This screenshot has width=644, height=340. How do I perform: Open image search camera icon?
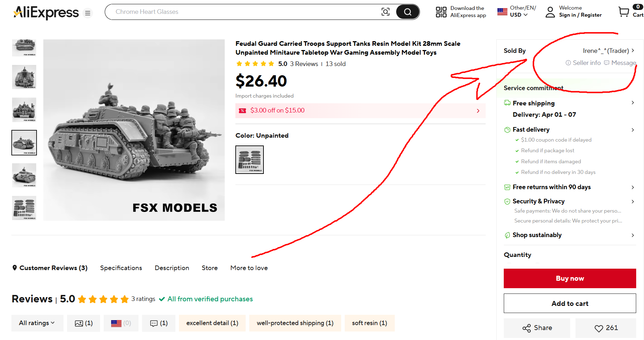[x=385, y=12]
